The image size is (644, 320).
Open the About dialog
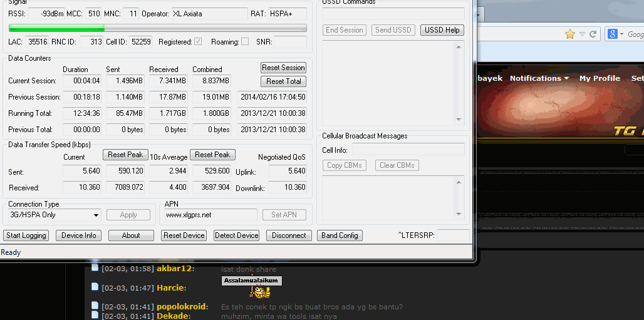pos(131,235)
